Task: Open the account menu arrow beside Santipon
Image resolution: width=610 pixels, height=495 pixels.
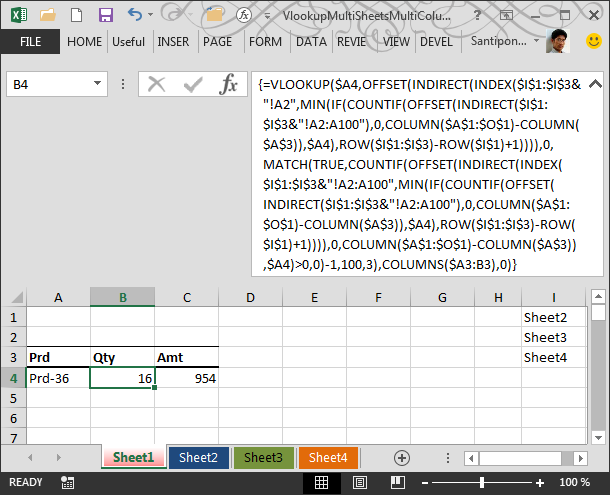Action: coord(534,42)
